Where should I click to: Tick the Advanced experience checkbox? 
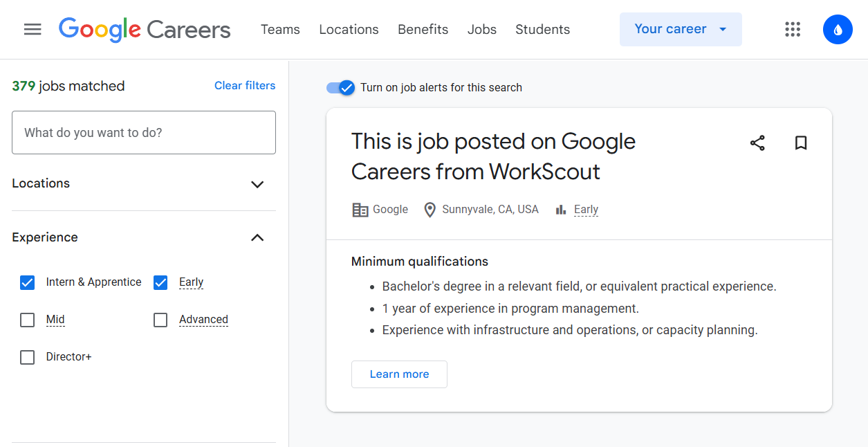pyautogui.click(x=160, y=320)
